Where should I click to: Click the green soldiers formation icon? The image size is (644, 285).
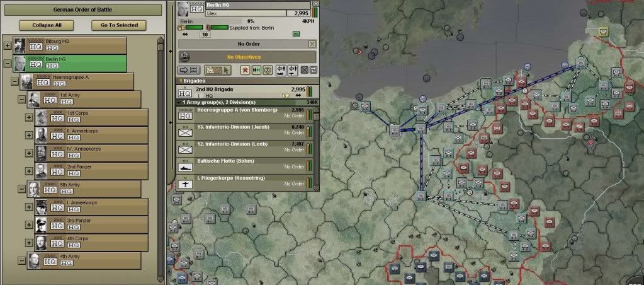pos(256,70)
